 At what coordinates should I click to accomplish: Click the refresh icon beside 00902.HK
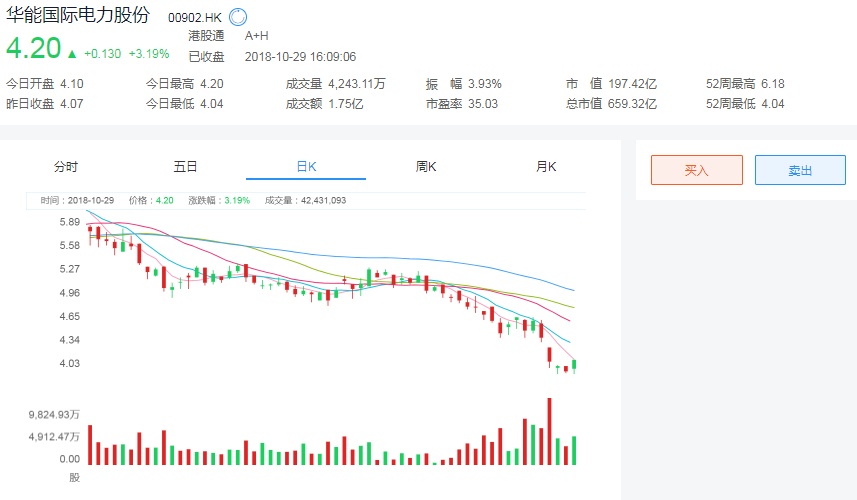point(237,16)
